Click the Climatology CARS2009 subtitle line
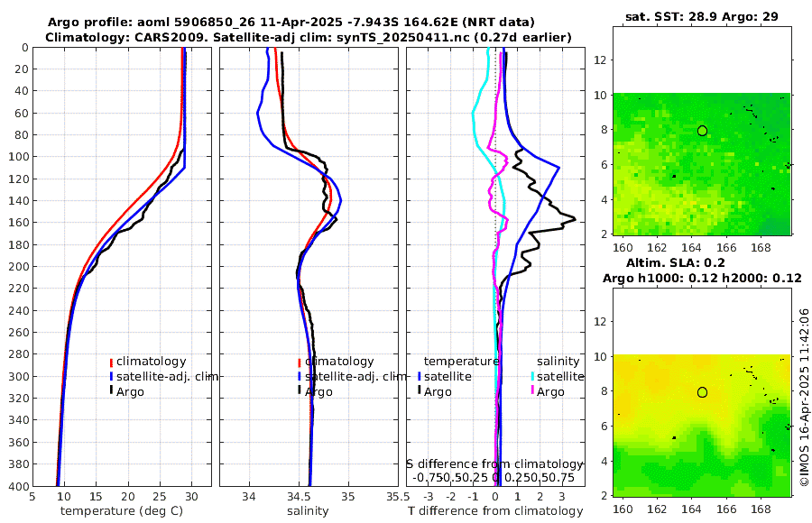812x523 pixels. (x=309, y=37)
